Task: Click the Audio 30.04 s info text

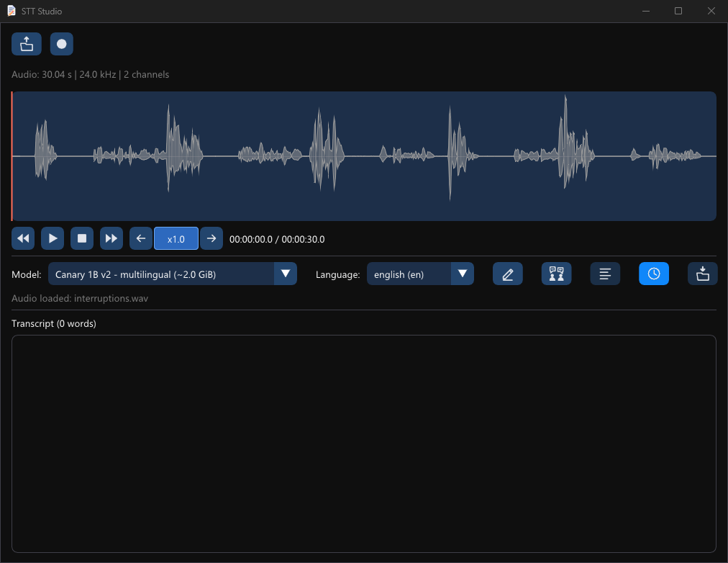Action: [x=90, y=74]
